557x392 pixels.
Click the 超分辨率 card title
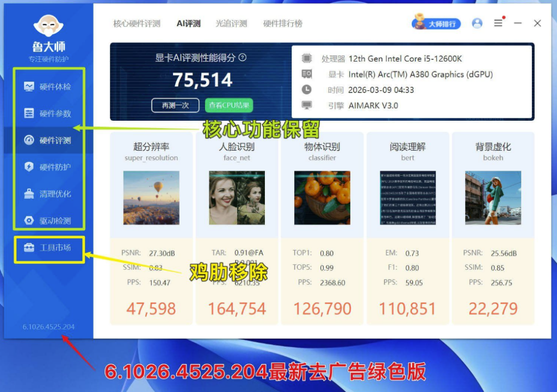pyautogui.click(x=151, y=147)
